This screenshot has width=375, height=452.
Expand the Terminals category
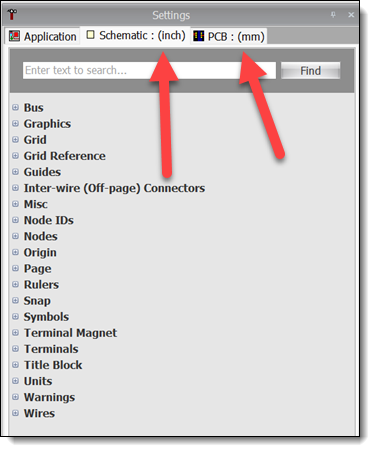click(15, 349)
